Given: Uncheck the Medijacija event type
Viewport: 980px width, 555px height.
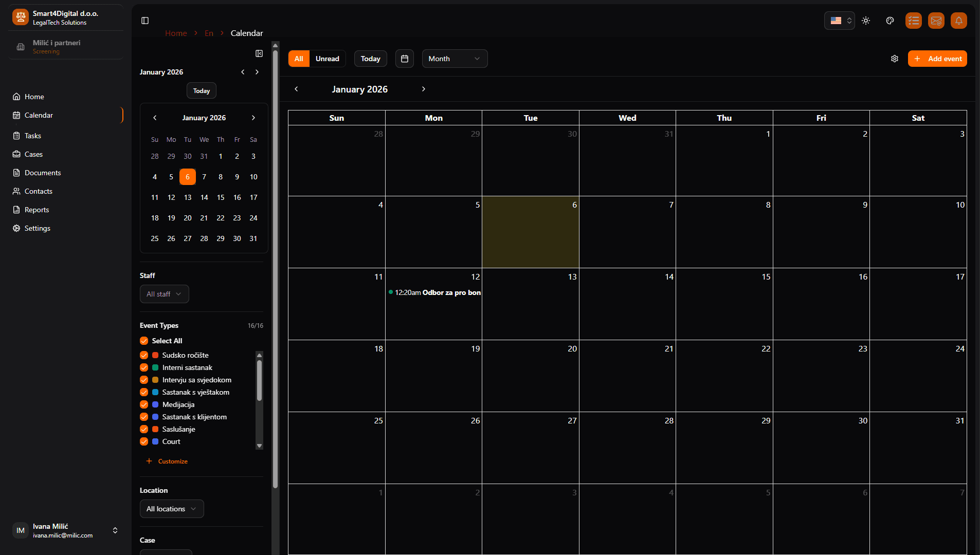Looking at the screenshot, I should pos(143,404).
